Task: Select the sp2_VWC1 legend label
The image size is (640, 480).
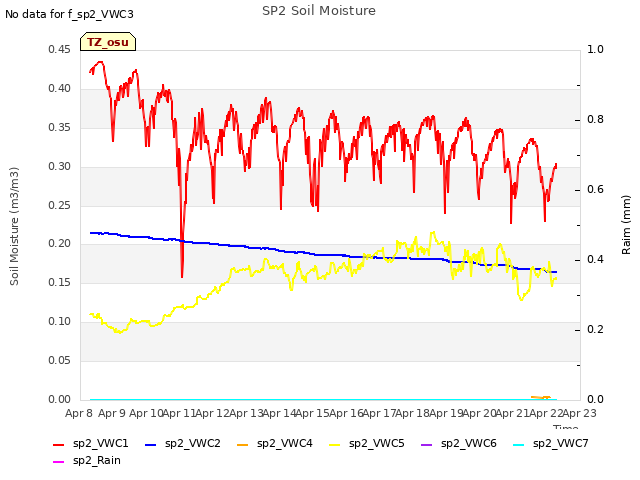Action: click(x=100, y=444)
